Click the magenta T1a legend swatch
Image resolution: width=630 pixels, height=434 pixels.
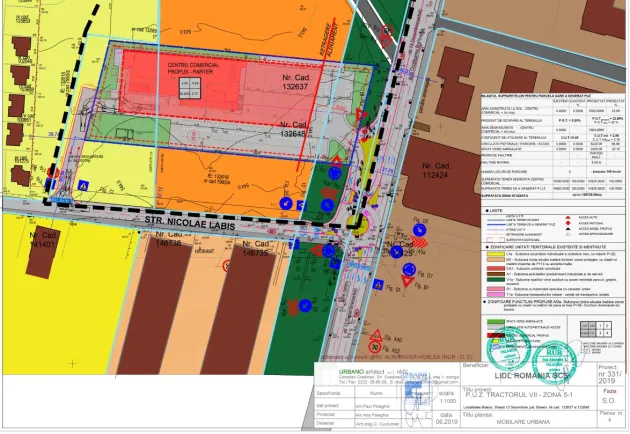click(495, 294)
